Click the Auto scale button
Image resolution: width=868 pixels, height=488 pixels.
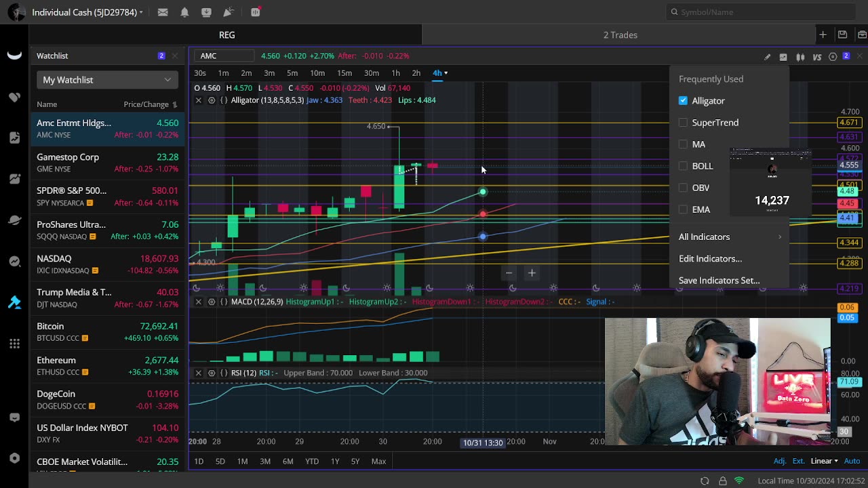pyautogui.click(x=852, y=461)
